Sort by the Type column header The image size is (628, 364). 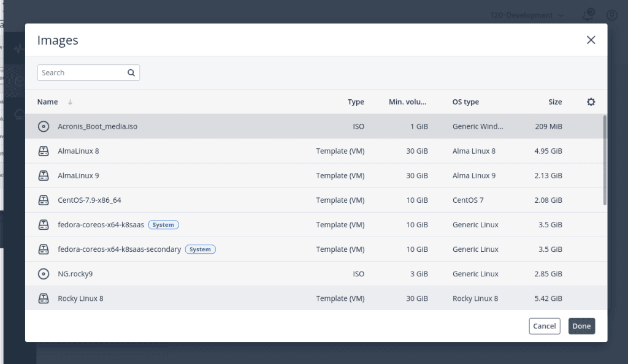356,102
